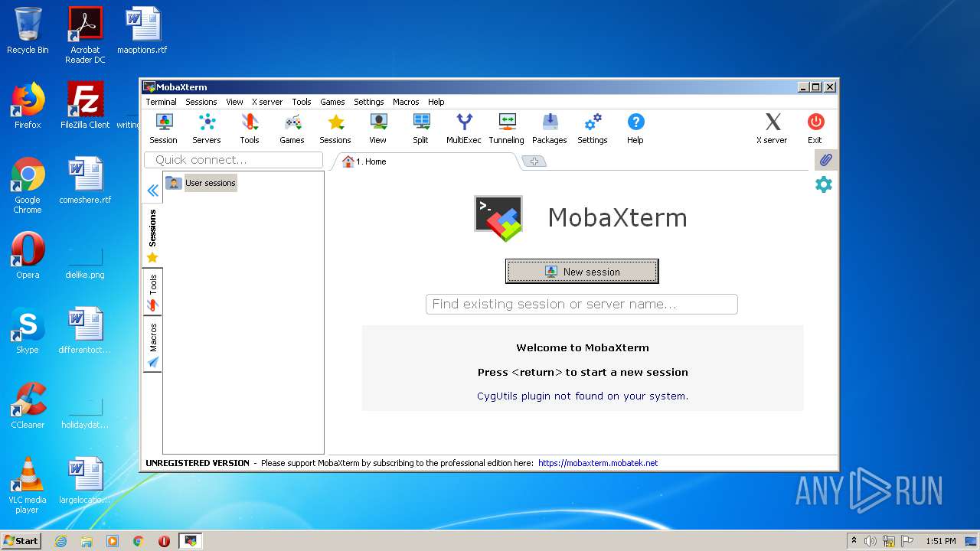Click the Firefox desktop icon
The height and width of the screenshot is (551, 980).
(28, 106)
